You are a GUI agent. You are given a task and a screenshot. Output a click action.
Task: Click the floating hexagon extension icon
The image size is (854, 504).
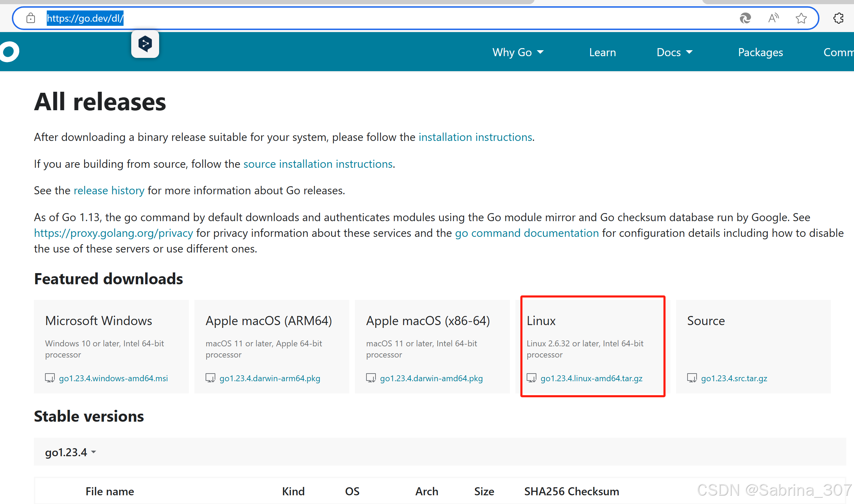coord(145,44)
